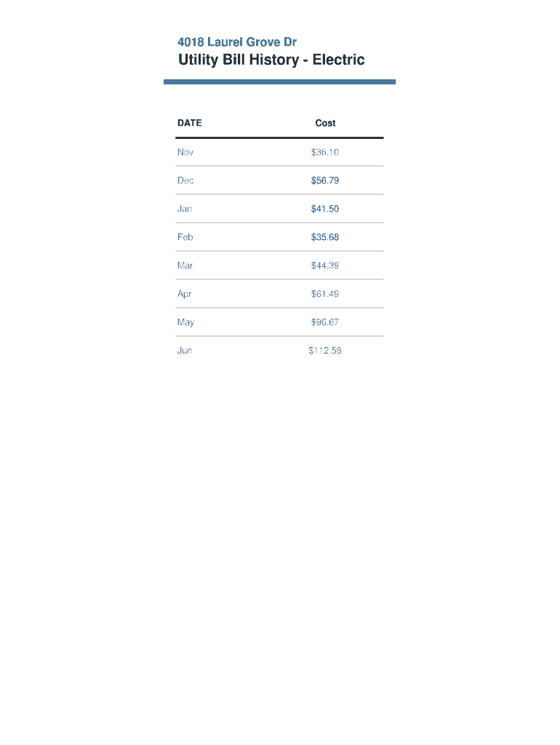Viewport: 560px width, 745px height.
Task: Click the $61.49 cost value
Action: [325, 294]
